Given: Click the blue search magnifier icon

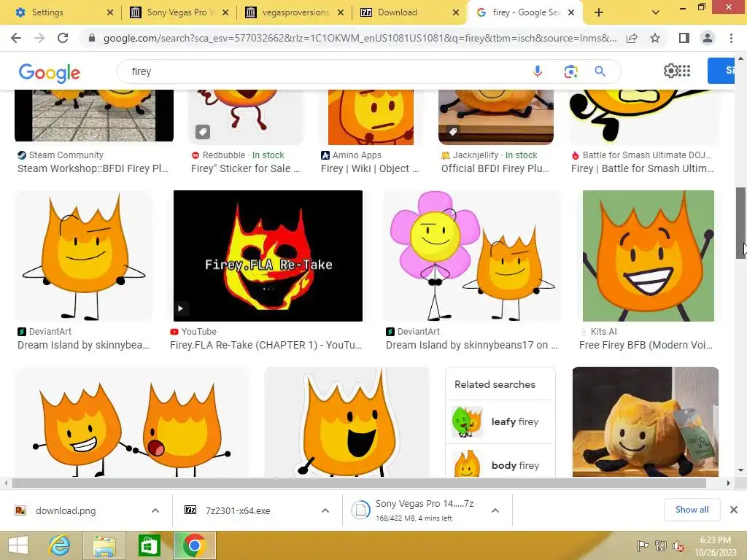Looking at the screenshot, I should pyautogui.click(x=600, y=71).
